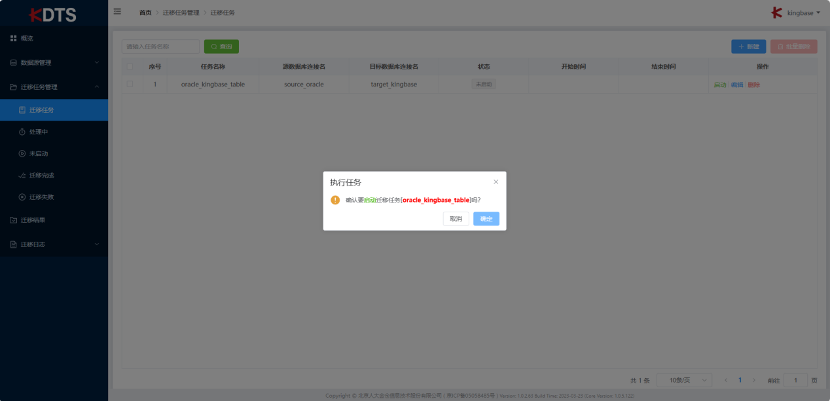Click the red 删除 link in row
This screenshot has width=830, height=402.
pyautogui.click(x=753, y=85)
